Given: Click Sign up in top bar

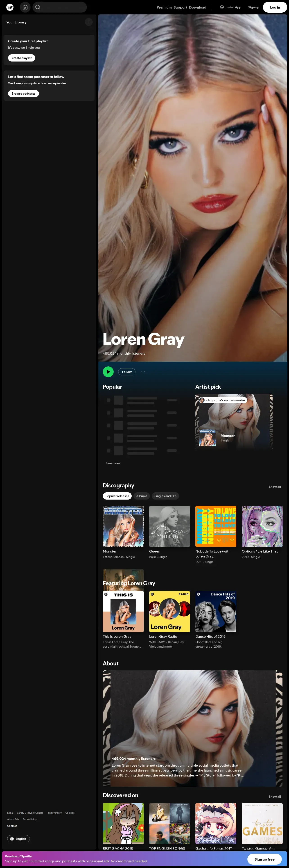Looking at the screenshot, I should coord(253,7).
